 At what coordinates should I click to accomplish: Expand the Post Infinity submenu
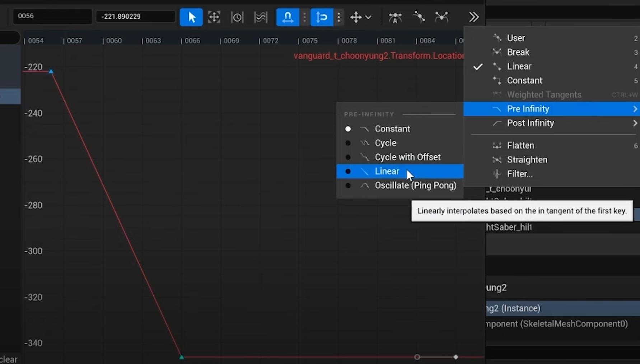coord(531,123)
